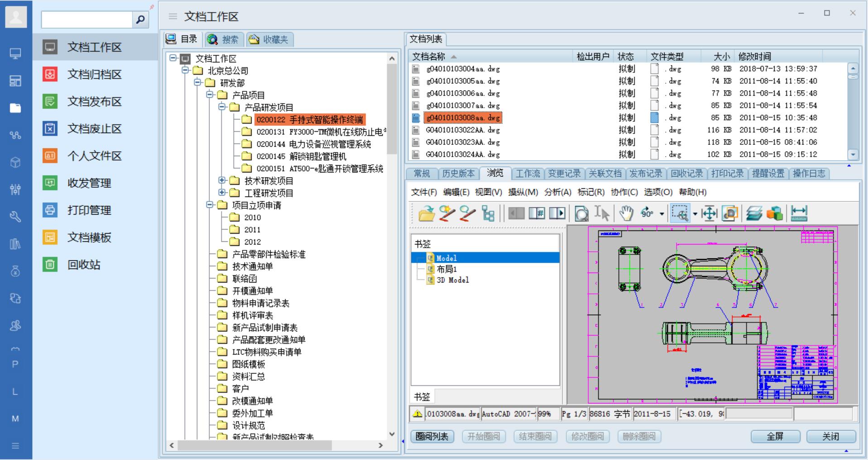This screenshot has height=460, width=868.
Task: Click the cube icon in blue sidebar
Action: [15, 163]
